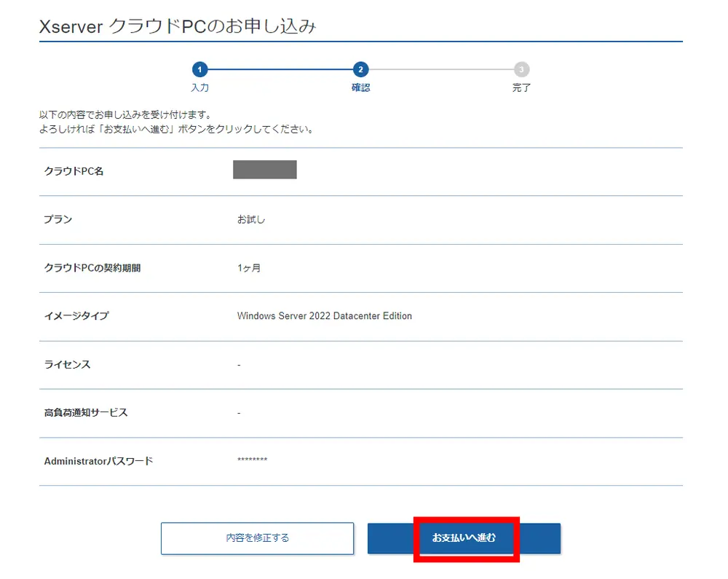Select the Windows Server 2022 image type text

324,316
